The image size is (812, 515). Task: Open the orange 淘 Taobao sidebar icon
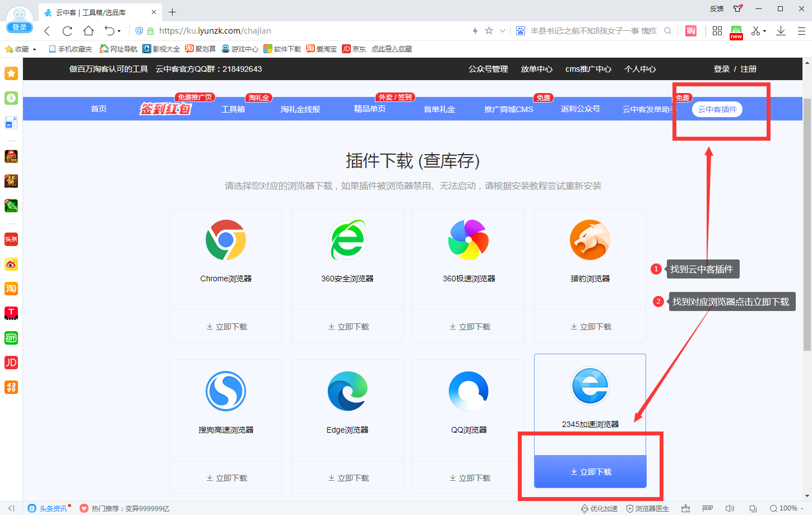pos(11,289)
